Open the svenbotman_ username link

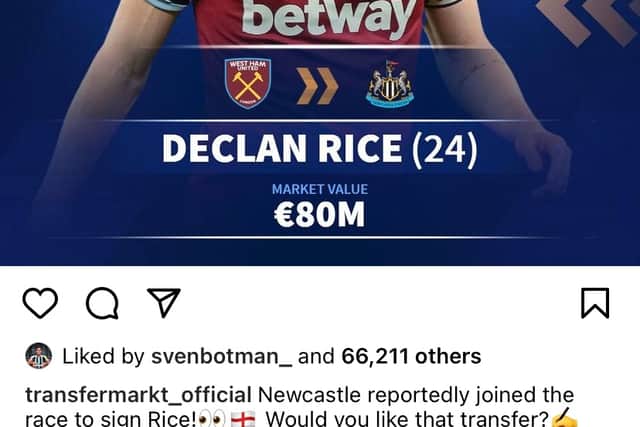222,356
